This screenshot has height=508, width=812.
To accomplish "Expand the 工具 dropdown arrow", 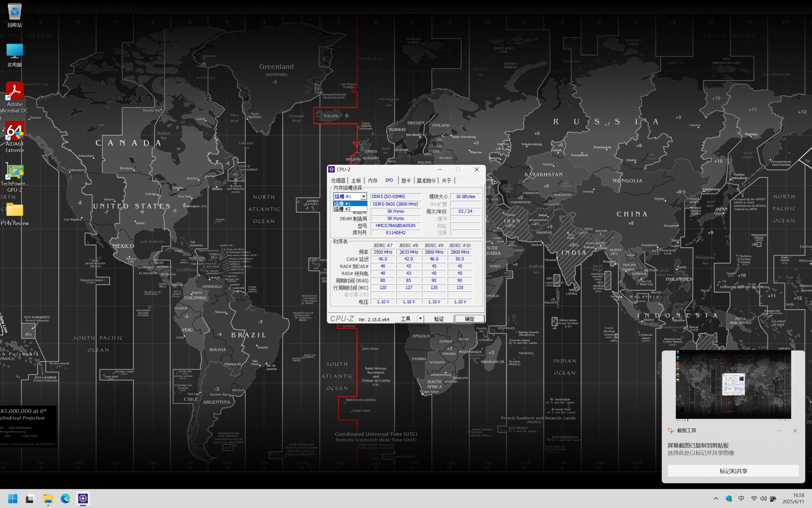I will (420, 319).
